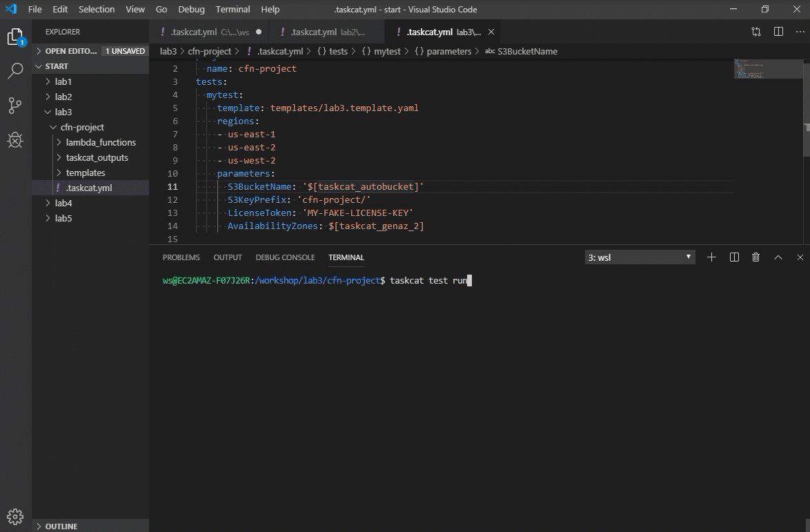
Task: Click line number 11 in gutter
Action: point(172,187)
